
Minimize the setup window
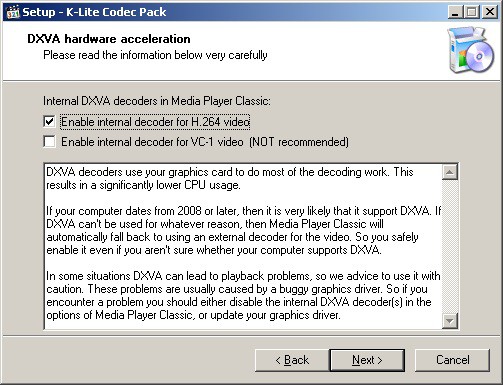point(455,12)
